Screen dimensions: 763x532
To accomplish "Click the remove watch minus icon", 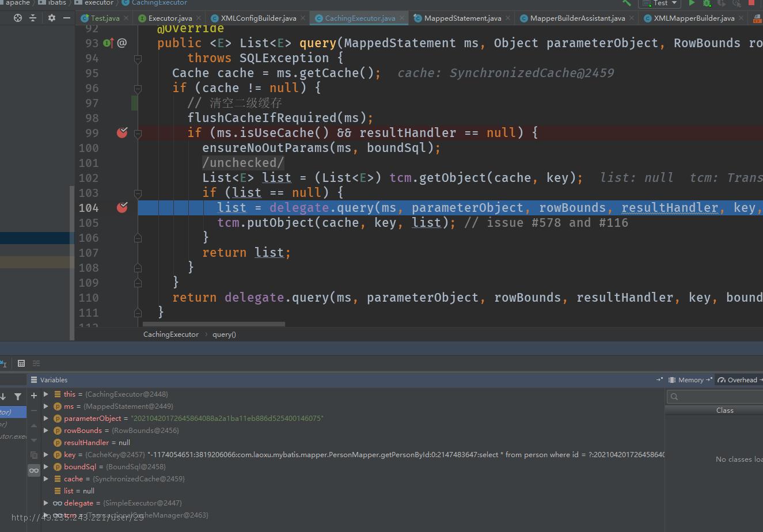I will [x=34, y=410].
